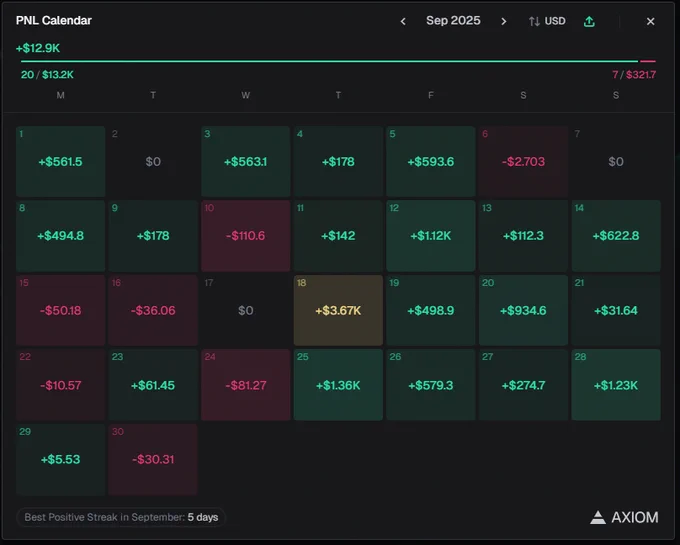Select day 30 cell with -$30.31
The image size is (680, 545).
[153, 460]
